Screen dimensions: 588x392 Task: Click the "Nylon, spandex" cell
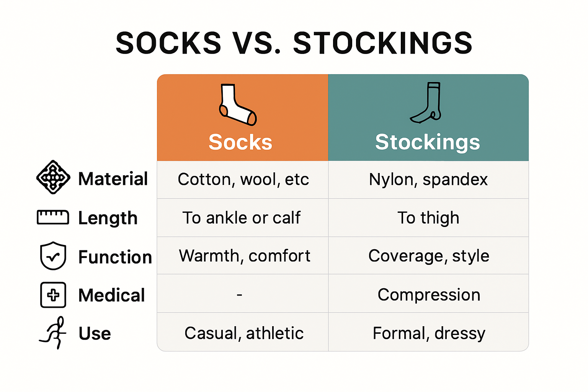428,180
